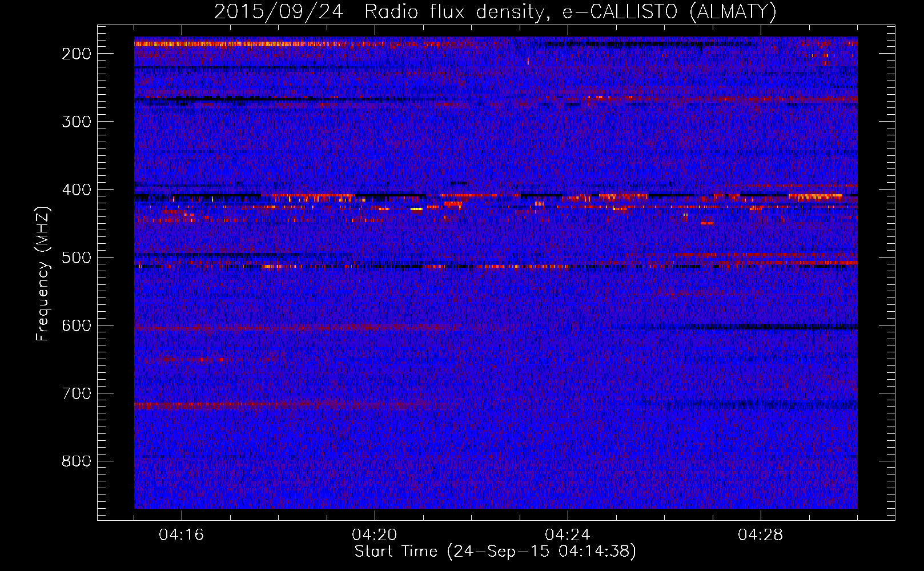Click the 800 frequency tick label
The image size is (924, 571).
[77, 461]
